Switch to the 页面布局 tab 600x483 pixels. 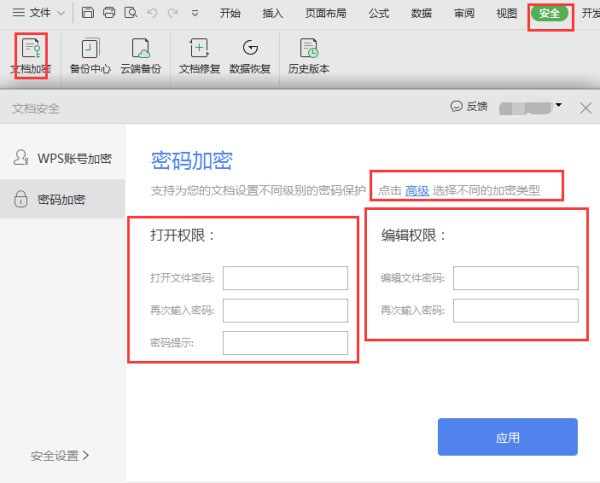326,13
